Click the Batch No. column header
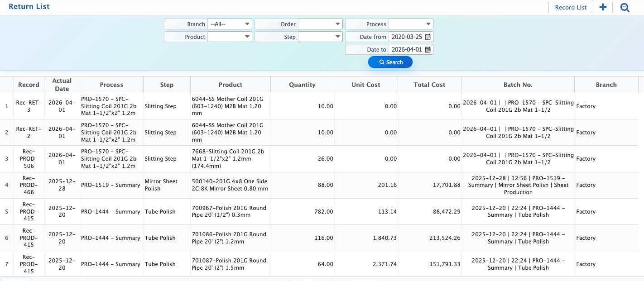Screen dimensions: 644x281 (x=518, y=85)
